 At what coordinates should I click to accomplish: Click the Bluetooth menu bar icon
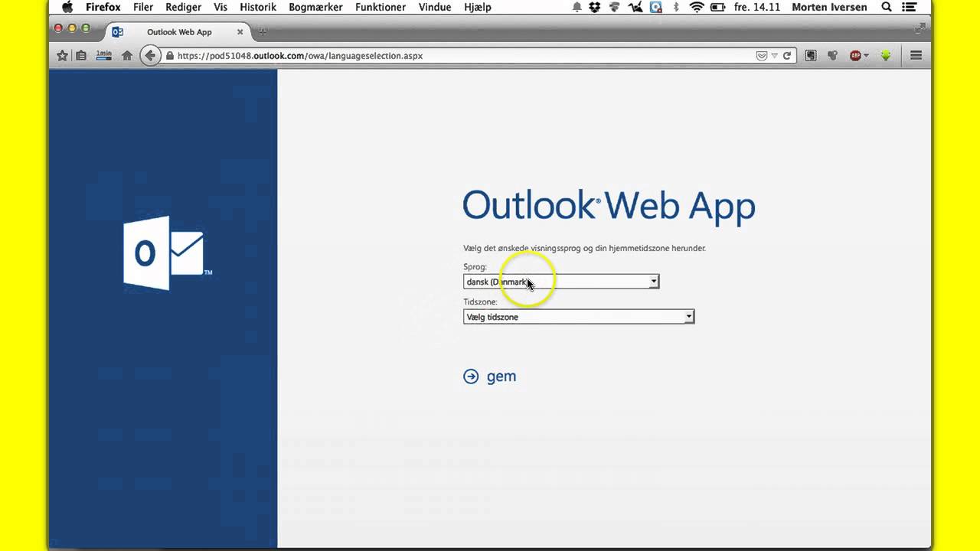(676, 7)
